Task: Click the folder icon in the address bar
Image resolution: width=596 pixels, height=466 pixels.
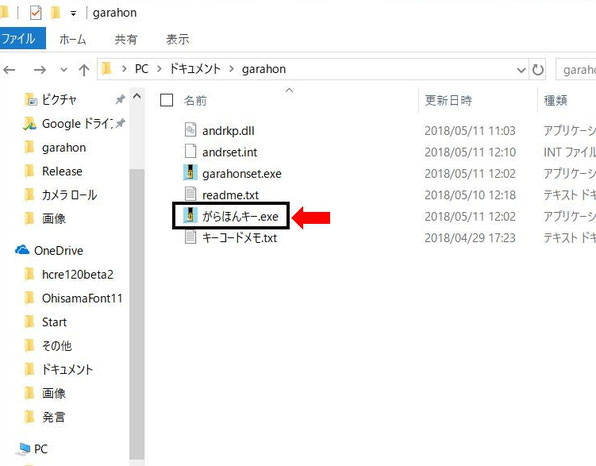Action: (x=107, y=69)
